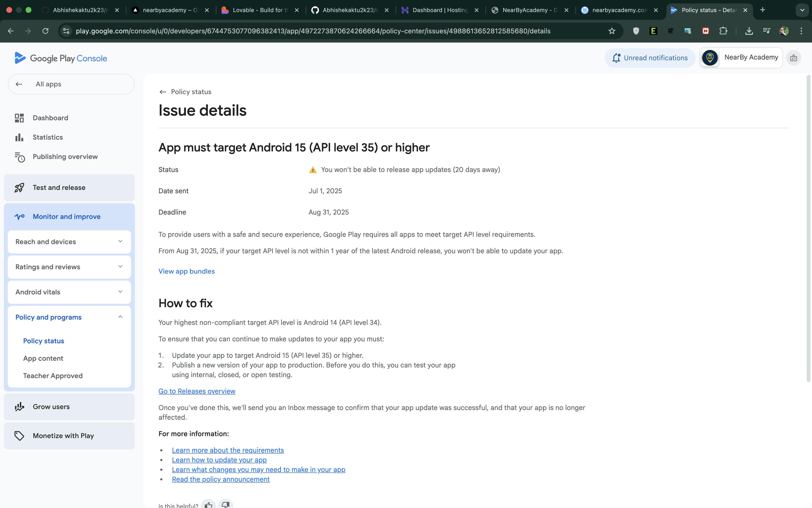The width and height of the screenshot is (812, 508).
Task: Reload the page in Chrome
Action: click(45, 31)
